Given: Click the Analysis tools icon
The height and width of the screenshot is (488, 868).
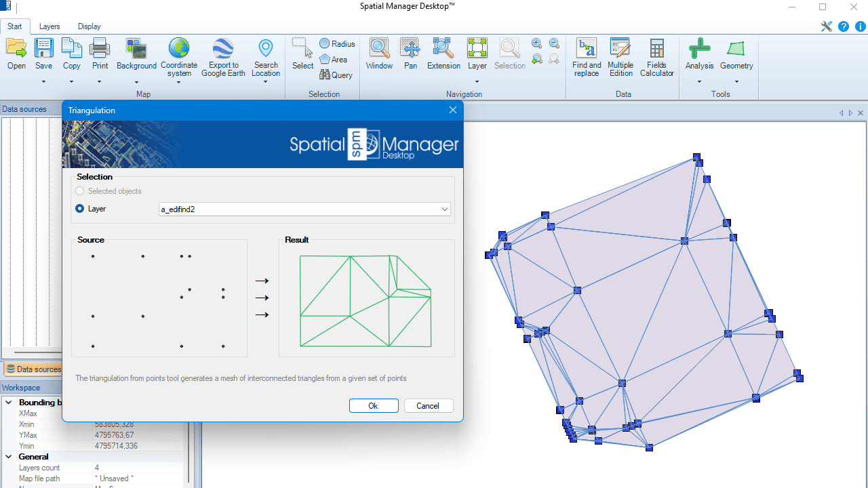Looking at the screenshot, I should (699, 48).
